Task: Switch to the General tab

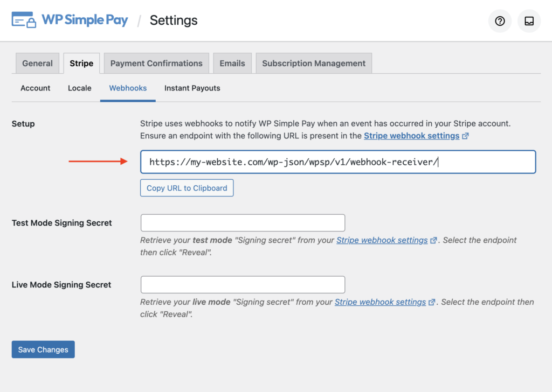Action: (37, 63)
